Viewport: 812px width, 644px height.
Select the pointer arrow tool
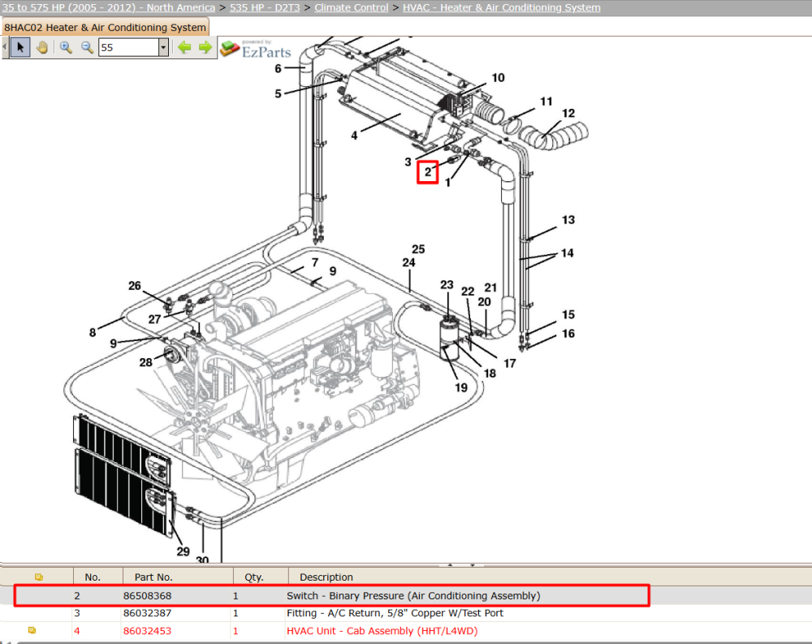[20, 48]
